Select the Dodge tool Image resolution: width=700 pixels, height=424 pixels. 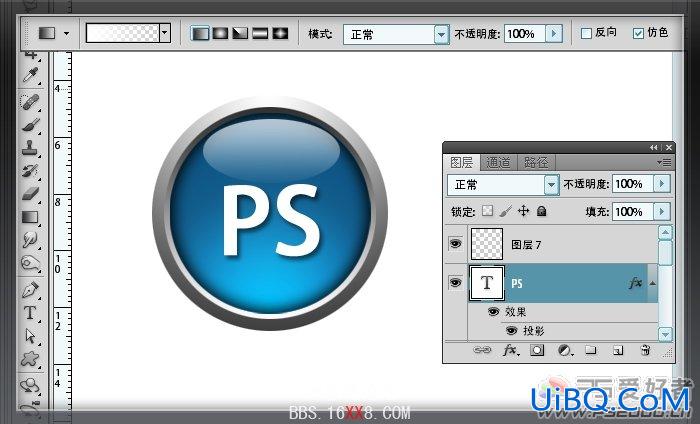(x=30, y=263)
